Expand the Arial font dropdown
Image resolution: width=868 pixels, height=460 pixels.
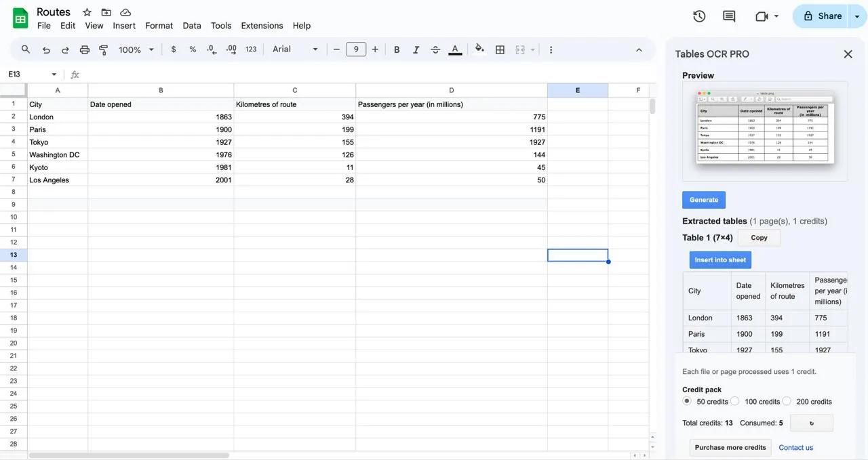[x=295, y=49]
